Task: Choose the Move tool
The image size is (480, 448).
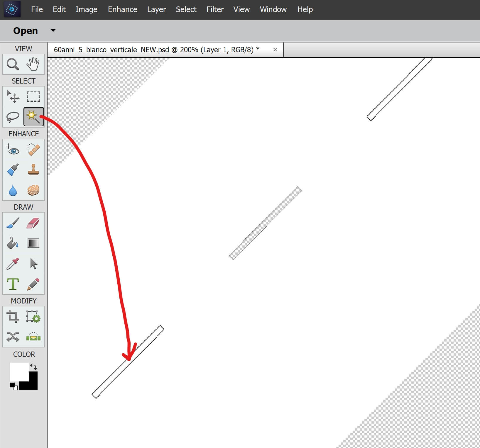Action: pos(13,96)
